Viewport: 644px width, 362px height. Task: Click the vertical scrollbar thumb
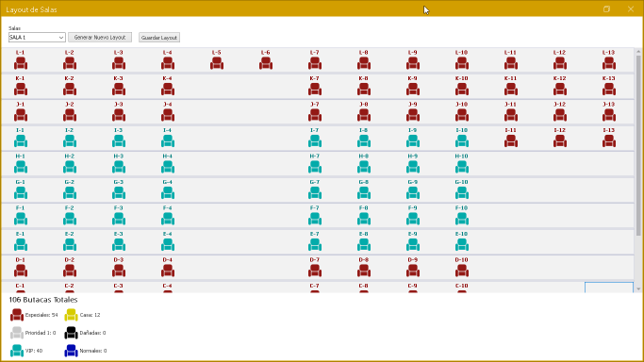[x=638, y=146]
